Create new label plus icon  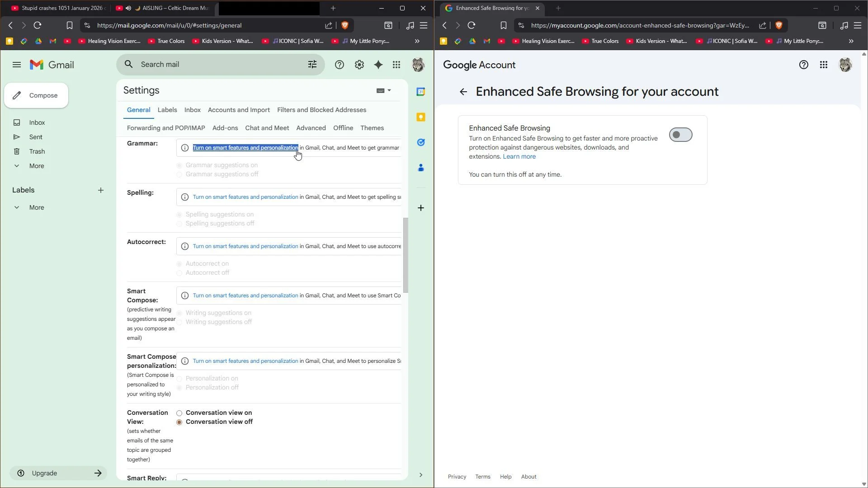[101, 190]
